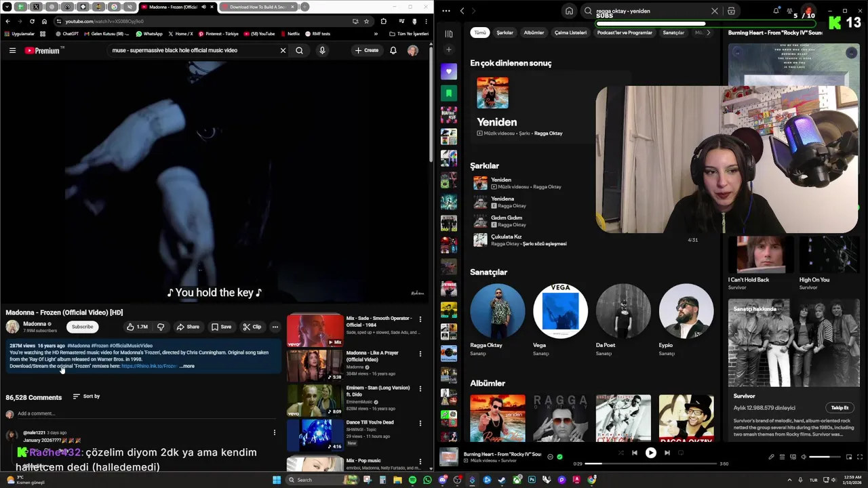Image resolution: width=868 pixels, height=488 pixels.
Task: Go to Spotify home
Action: coord(569,11)
